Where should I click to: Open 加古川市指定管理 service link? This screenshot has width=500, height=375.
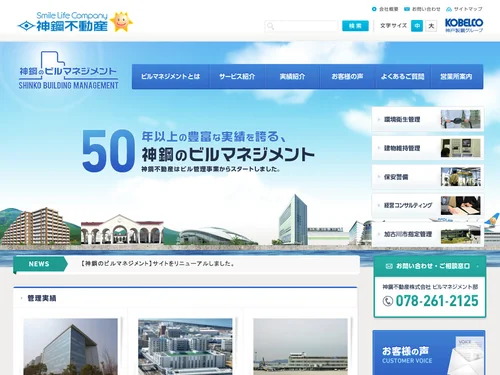428,234
